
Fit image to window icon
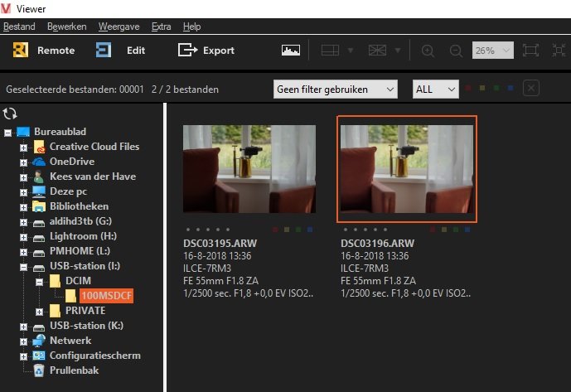(531, 51)
